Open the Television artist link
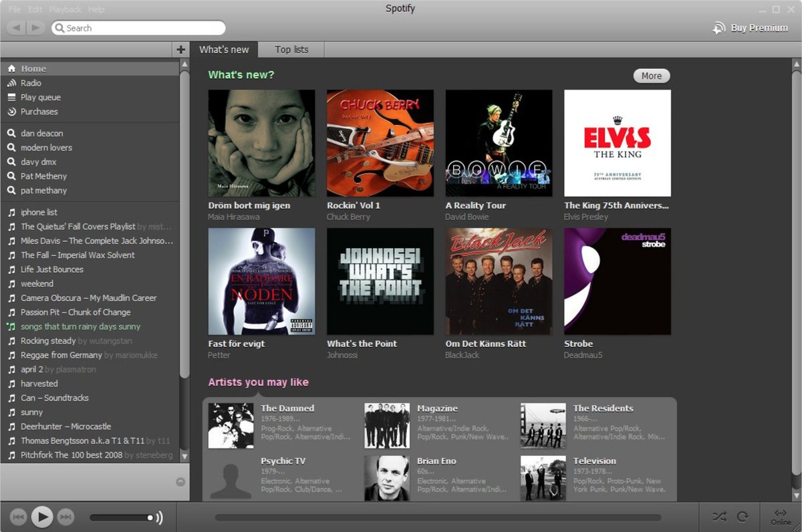 (x=594, y=460)
